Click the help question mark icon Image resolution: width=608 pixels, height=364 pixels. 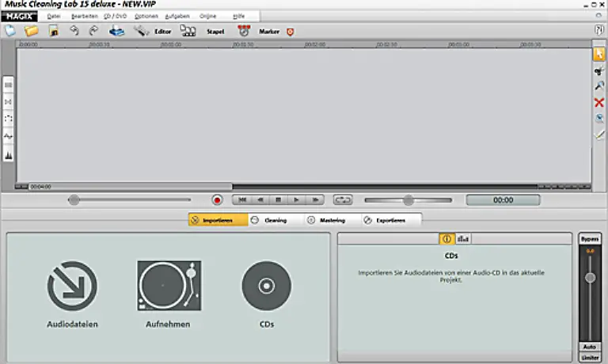(x=599, y=30)
